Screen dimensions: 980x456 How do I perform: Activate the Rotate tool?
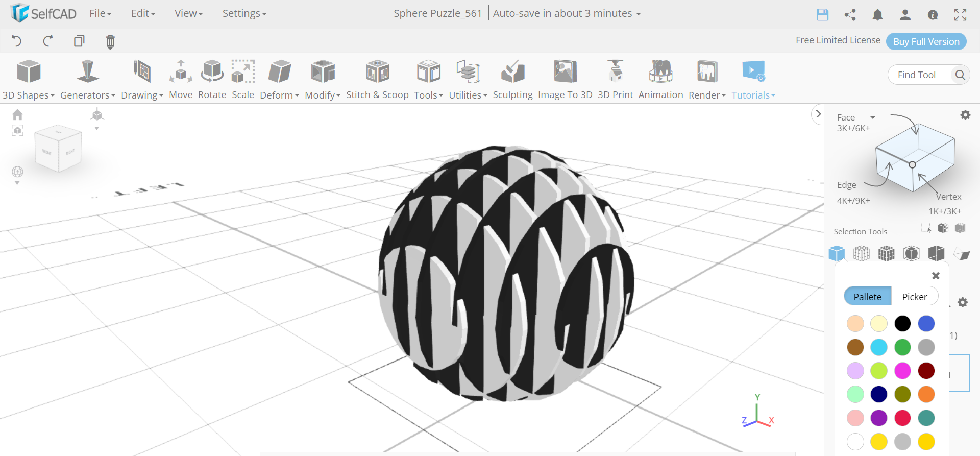(212, 71)
